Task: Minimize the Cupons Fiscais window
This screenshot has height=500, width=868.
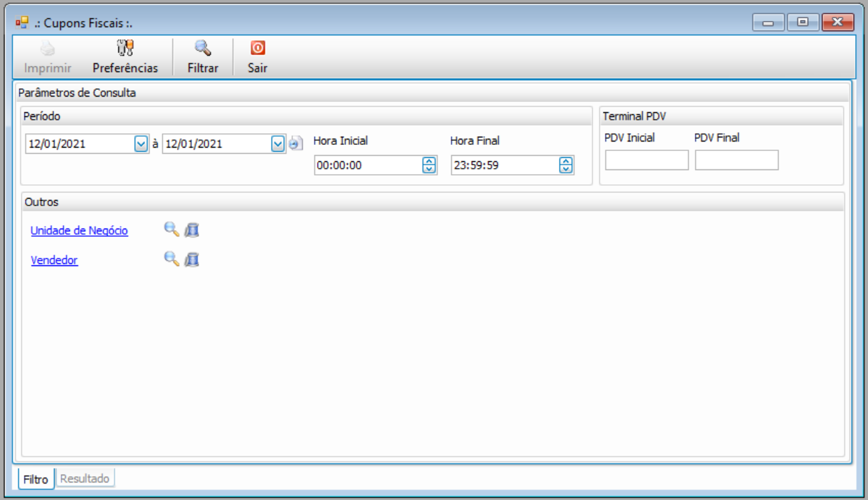Action: 769,22
